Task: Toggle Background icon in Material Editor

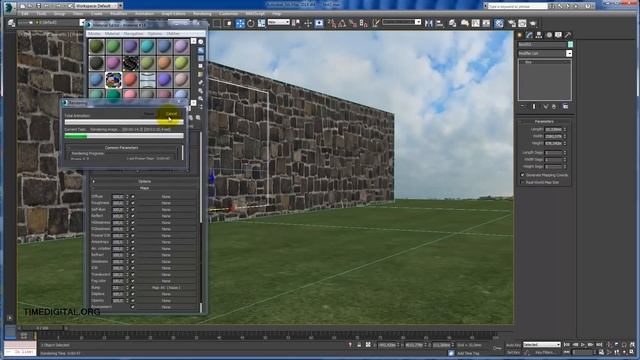Action: coord(201,58)
